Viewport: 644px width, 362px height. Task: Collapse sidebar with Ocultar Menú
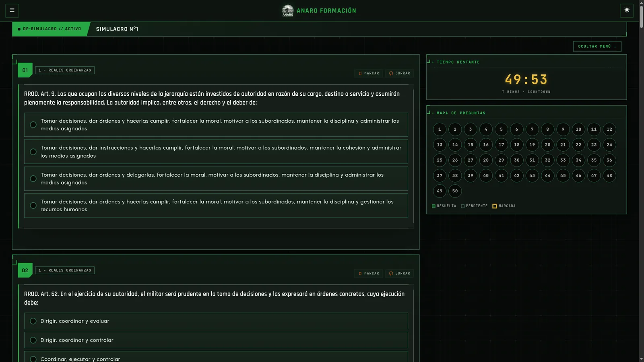tap(597, 46)
